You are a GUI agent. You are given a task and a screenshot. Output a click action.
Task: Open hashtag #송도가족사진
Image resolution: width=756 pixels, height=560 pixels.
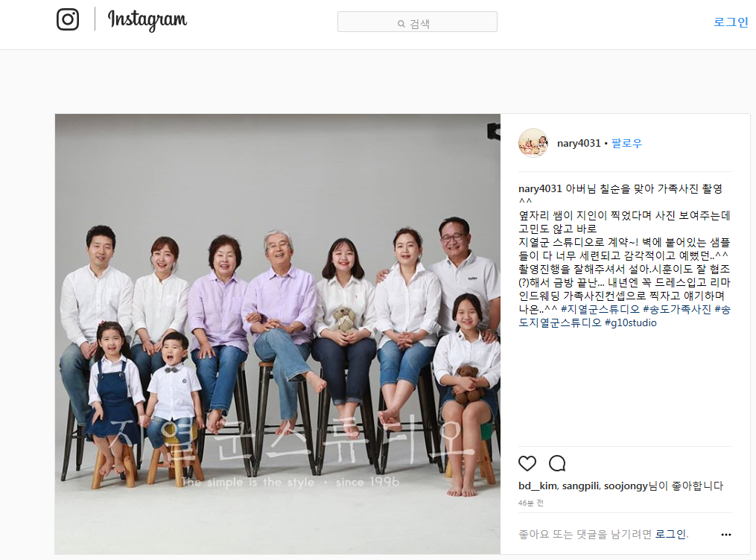tap(676, 309)
